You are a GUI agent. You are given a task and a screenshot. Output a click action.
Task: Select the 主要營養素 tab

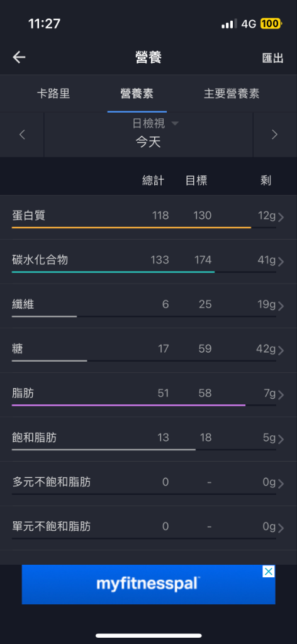[x=232, y=93]
